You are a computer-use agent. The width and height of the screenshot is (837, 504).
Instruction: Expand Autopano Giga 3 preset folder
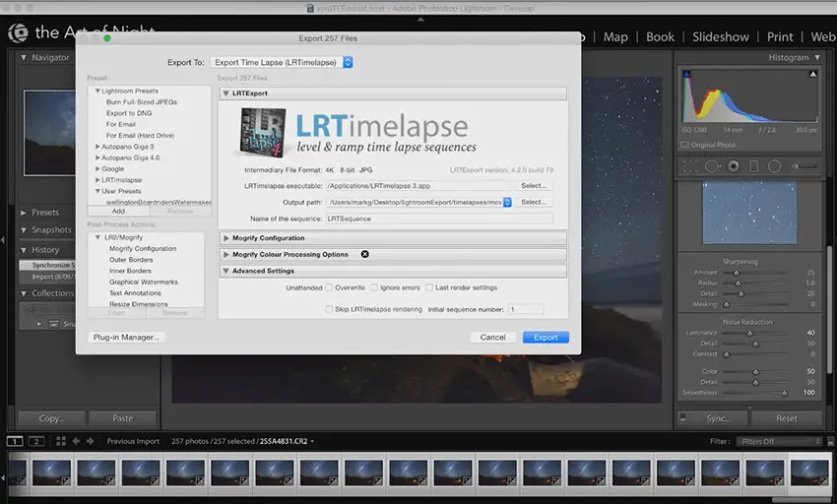point(97,147)
